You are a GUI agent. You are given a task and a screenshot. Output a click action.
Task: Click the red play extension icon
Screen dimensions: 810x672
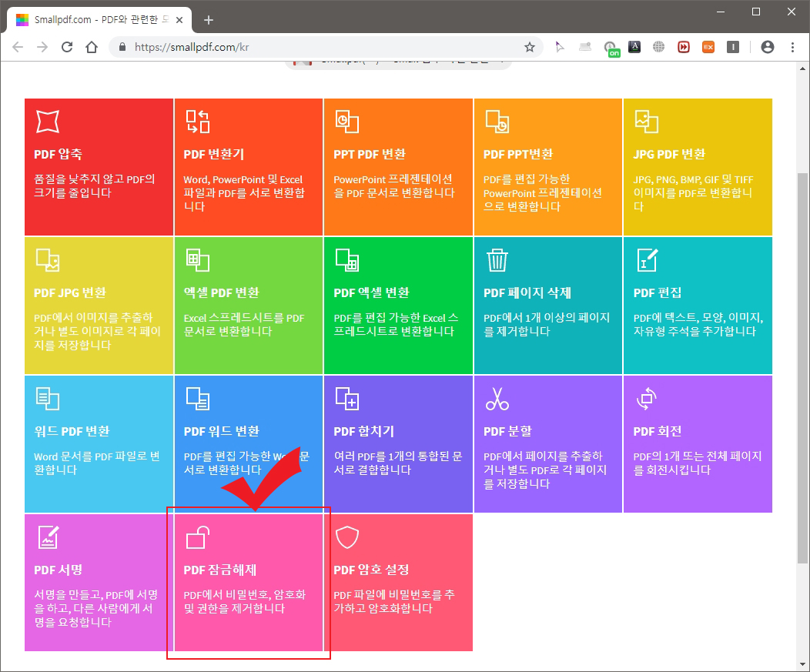point(684,47)
